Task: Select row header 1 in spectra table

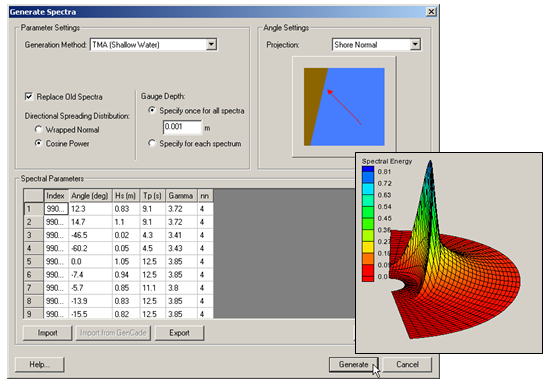Action: point(33,209)
